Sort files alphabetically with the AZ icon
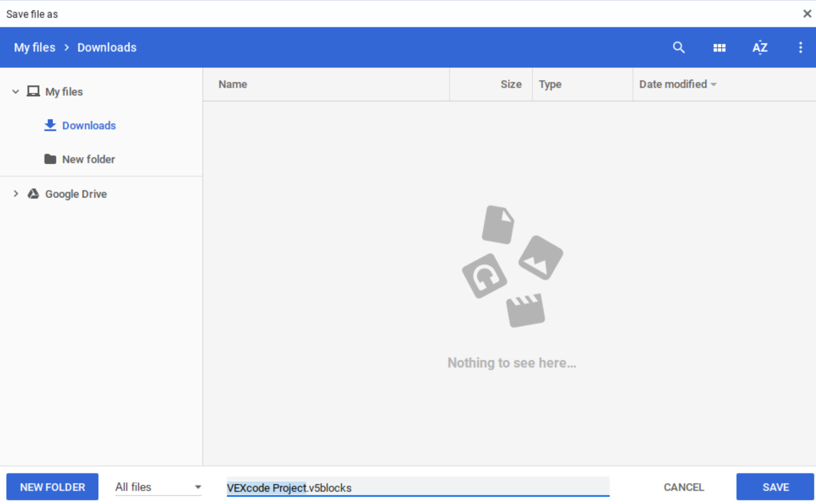Screen dimensions: 816x504 click(760, 47)
